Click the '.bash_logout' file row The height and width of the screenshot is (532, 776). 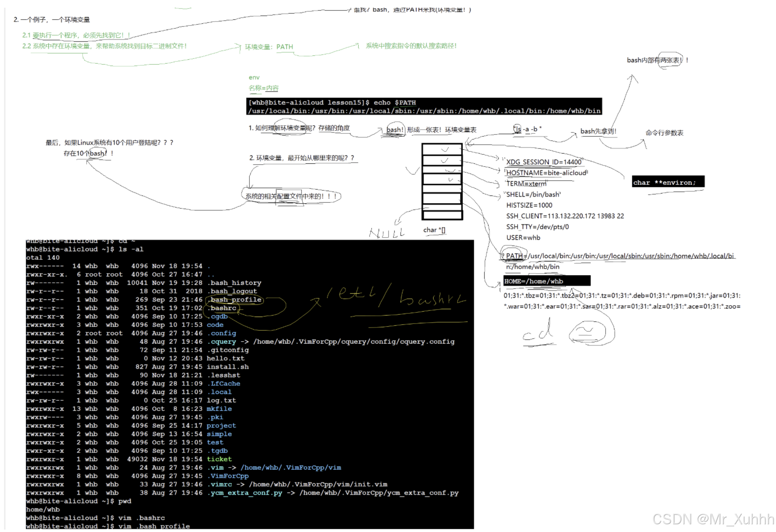click(142, 291)
